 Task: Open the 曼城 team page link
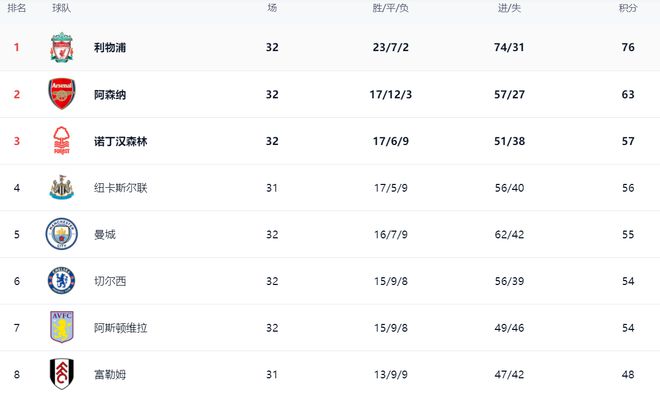(x=105, y=235)
